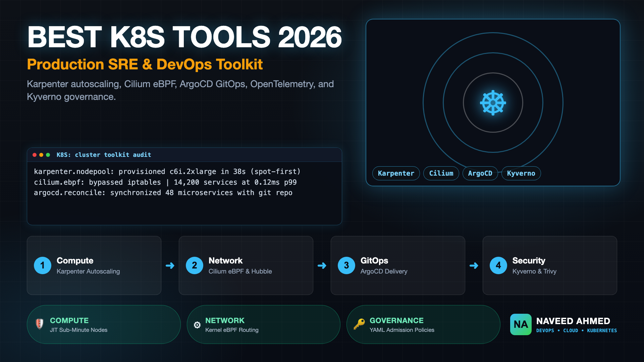Select the Cilium tag pill

tap(441, 173)
